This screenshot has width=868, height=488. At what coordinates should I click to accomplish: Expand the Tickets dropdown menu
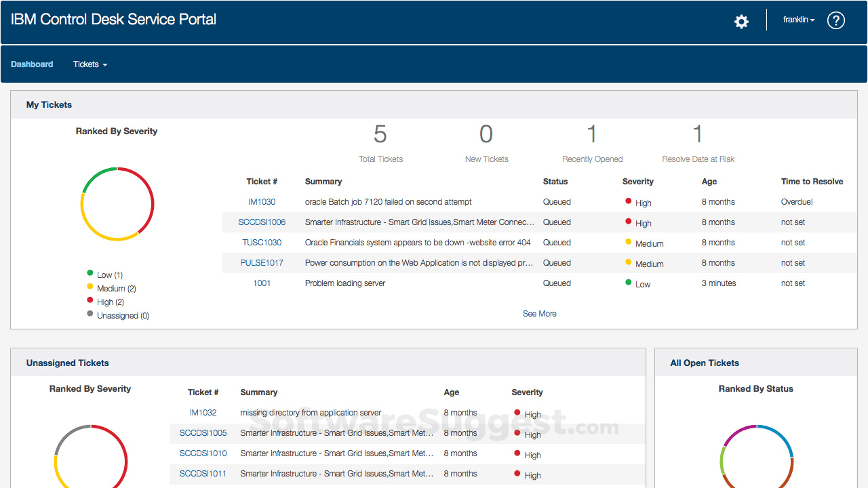point(90,64)
